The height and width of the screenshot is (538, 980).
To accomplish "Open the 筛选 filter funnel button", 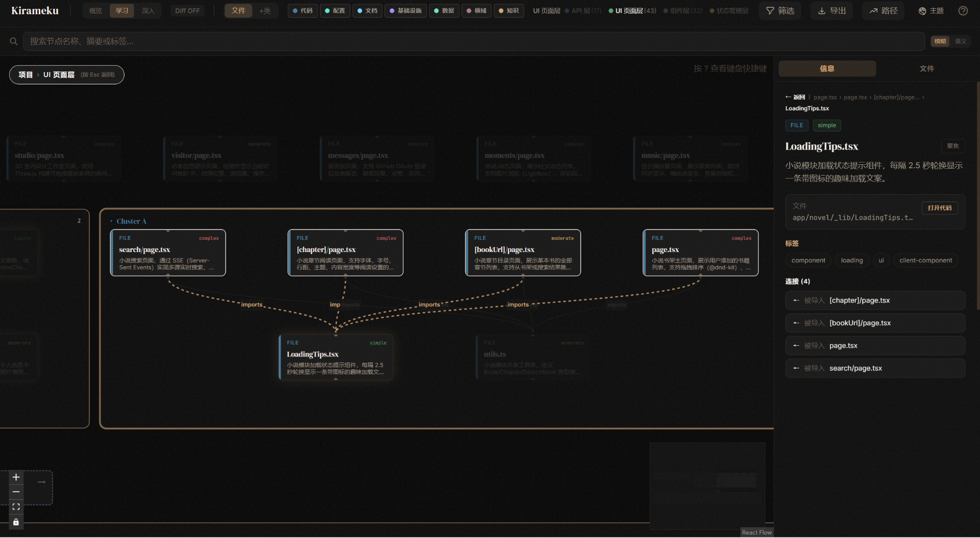I will [780, 11].
